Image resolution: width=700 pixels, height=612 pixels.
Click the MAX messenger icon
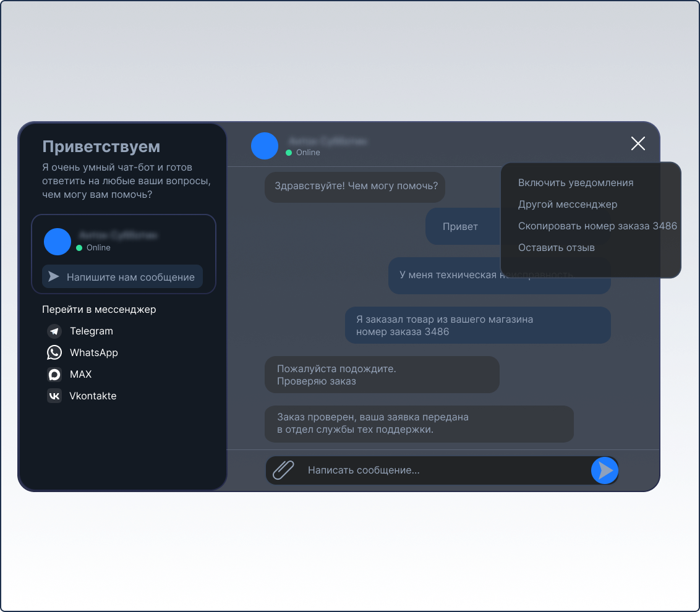pyautogui.click(x=54, y=375)
